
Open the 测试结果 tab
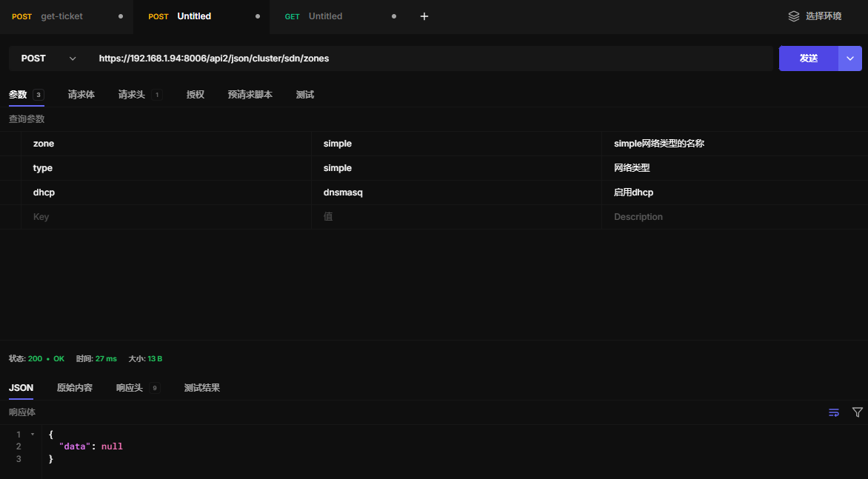pyautogui.click(x=202, y=388)
